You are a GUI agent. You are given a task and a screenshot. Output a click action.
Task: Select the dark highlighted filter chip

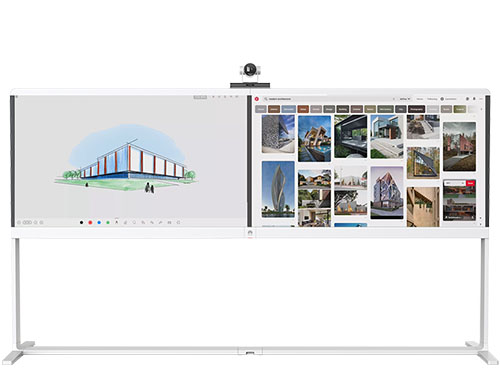point(416,109)
